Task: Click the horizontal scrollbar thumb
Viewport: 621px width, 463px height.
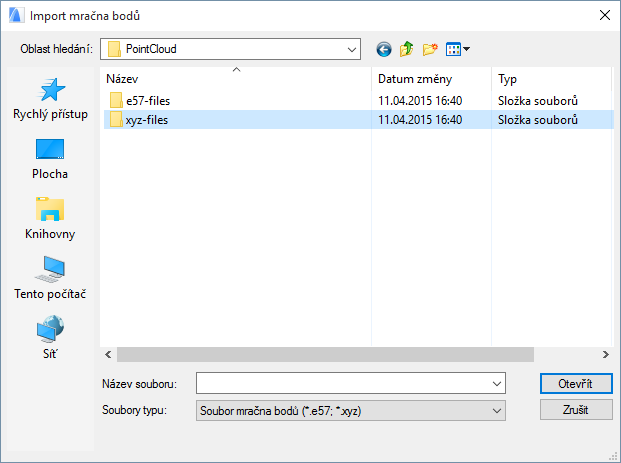Action: pyautogui.click(x=325, y=354)
